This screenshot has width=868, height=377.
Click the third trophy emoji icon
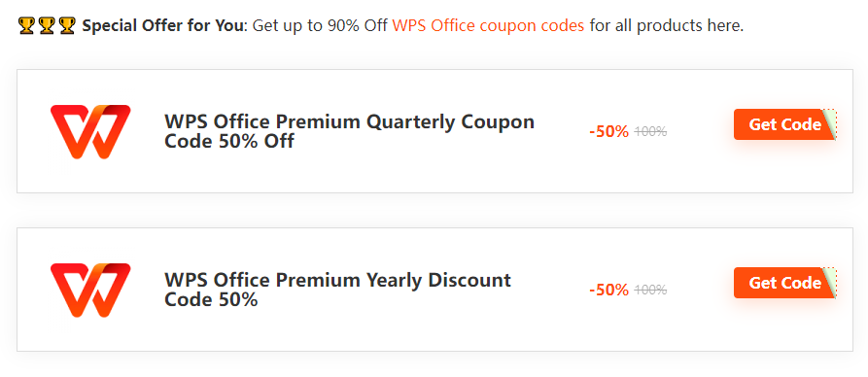click(x=67, y=25)
